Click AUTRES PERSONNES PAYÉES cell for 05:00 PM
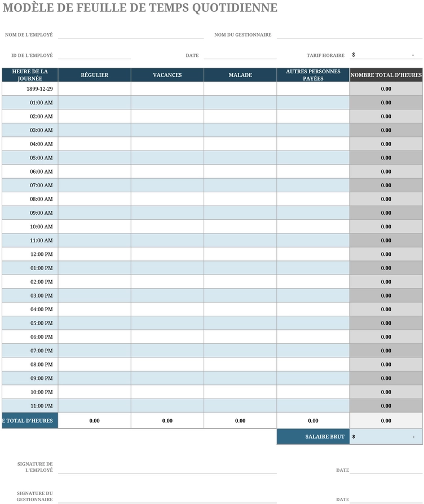Image resolution: width=424 pixels, height=504 pixels. pos(313,323)
